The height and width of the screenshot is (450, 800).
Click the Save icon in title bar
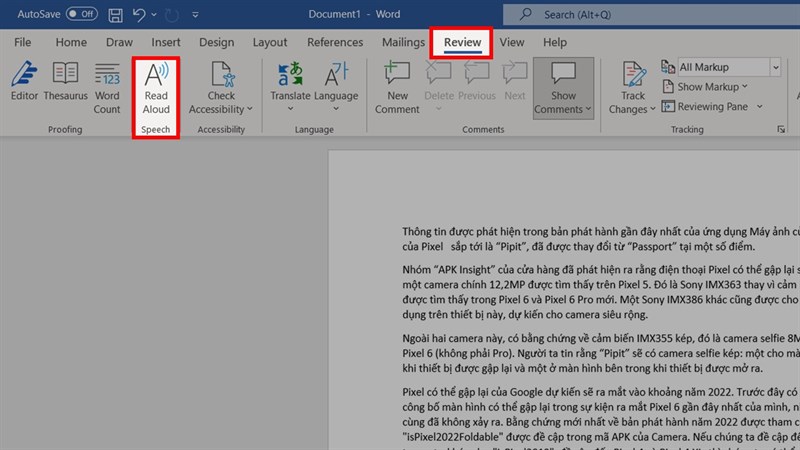[115, 15]
